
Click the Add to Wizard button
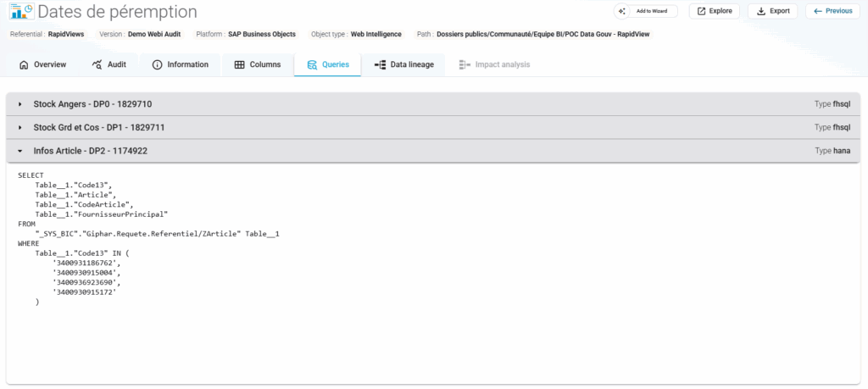(645, 11)
